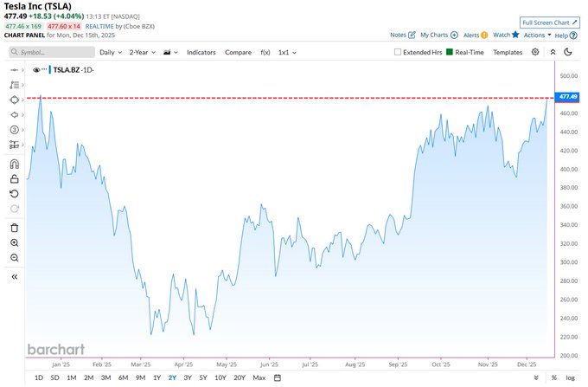Select the 3Y range

point(188,377)
